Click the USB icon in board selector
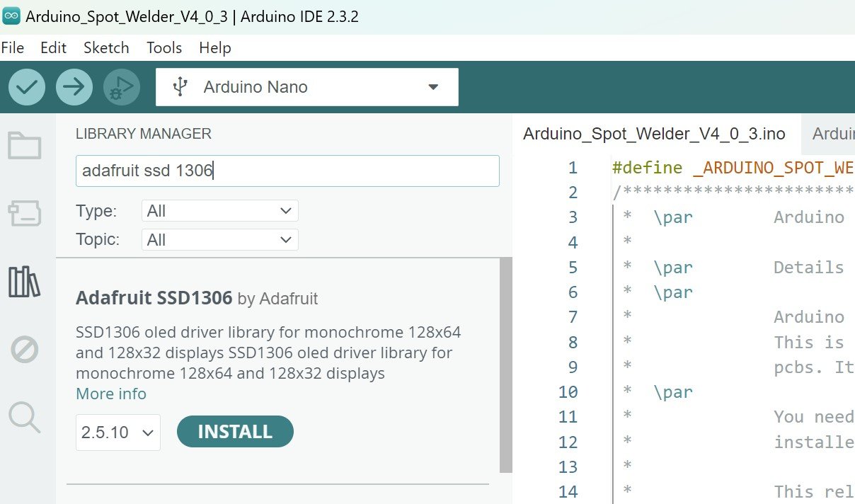855x504 pixels. tap(180, 87)
